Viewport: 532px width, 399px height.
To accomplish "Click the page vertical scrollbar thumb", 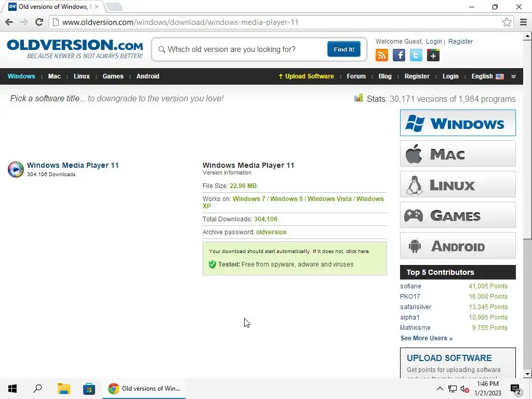I will tap(527, 139).
